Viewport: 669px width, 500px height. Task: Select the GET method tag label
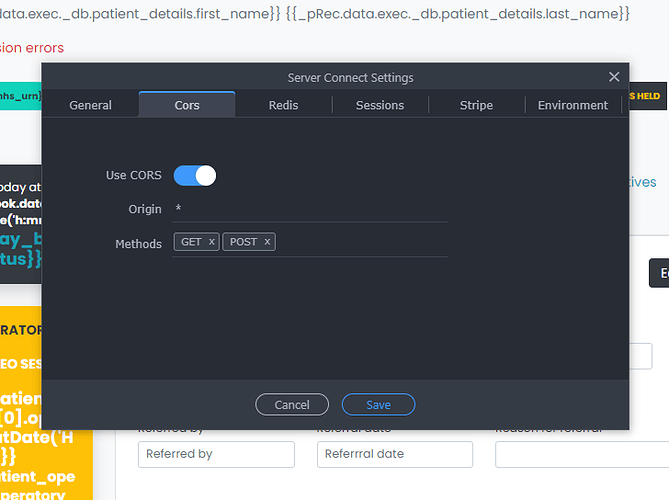(191, 242)
